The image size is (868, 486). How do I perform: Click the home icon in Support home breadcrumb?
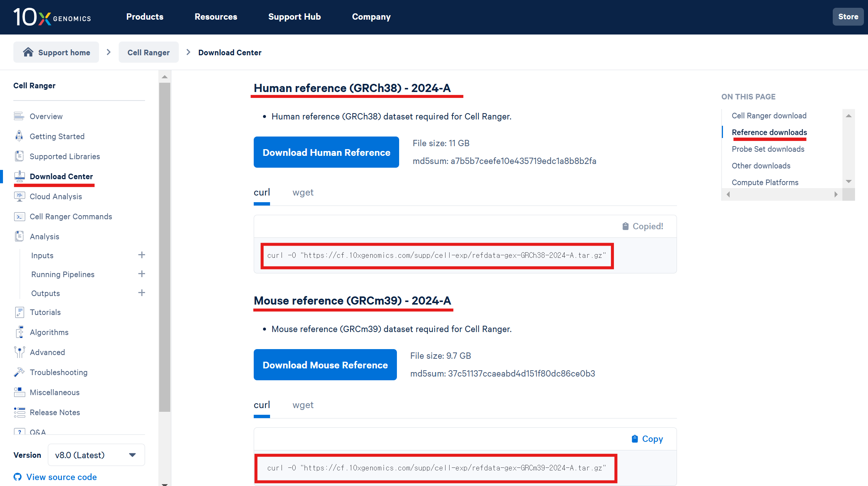tap(28, 52)
